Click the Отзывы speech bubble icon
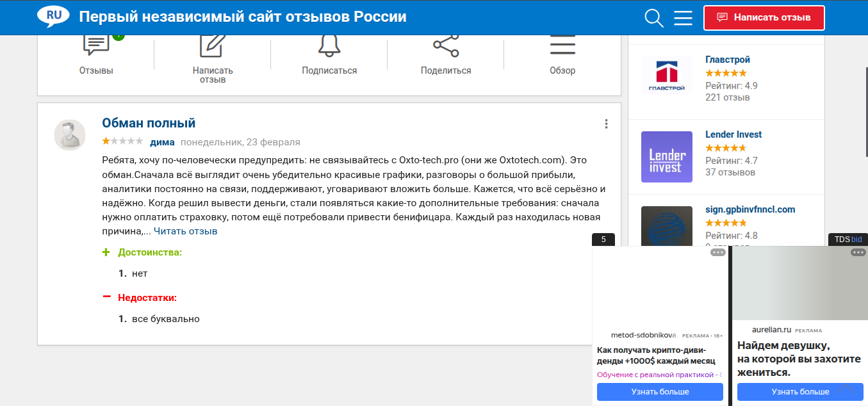Viewport: 868px width, 406px height. click(96, 45)
